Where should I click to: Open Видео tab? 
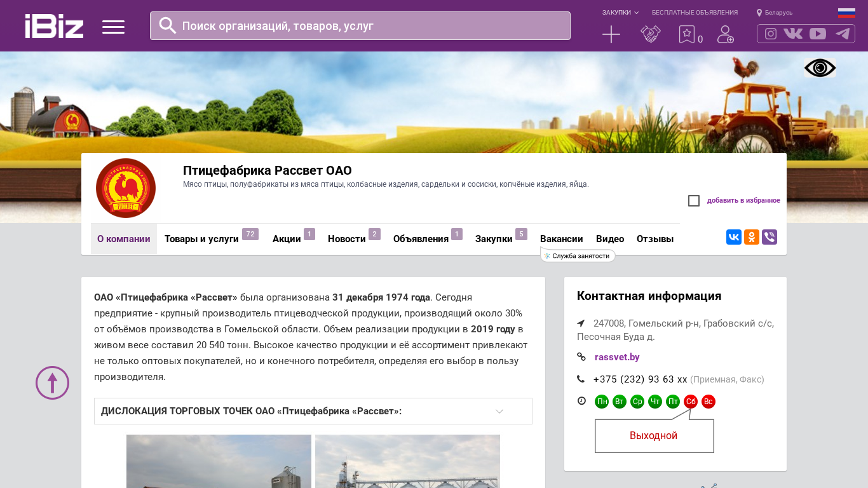pos(610,239)
